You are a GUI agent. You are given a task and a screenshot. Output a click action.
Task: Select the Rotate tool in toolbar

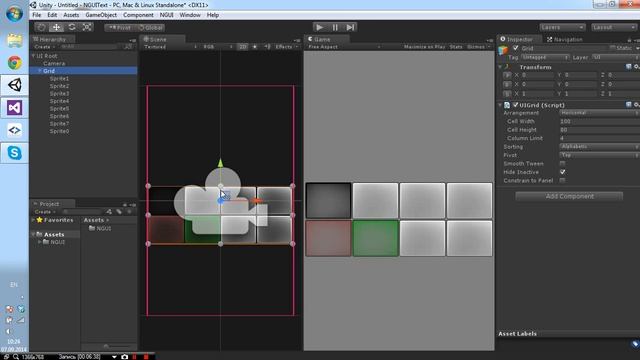[72, 27]
